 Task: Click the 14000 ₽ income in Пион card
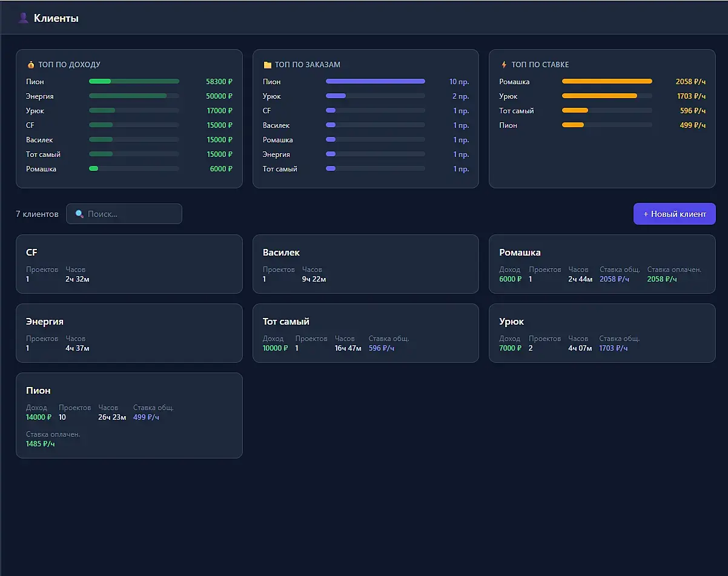click(39, 417)
